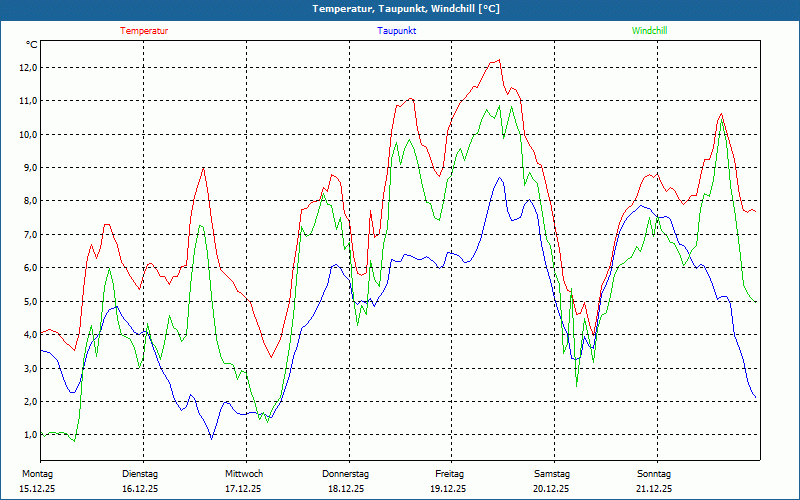Click the blue Taupunkt legend label
This screenshot has height=500, width=800.
tap(397, 31)
